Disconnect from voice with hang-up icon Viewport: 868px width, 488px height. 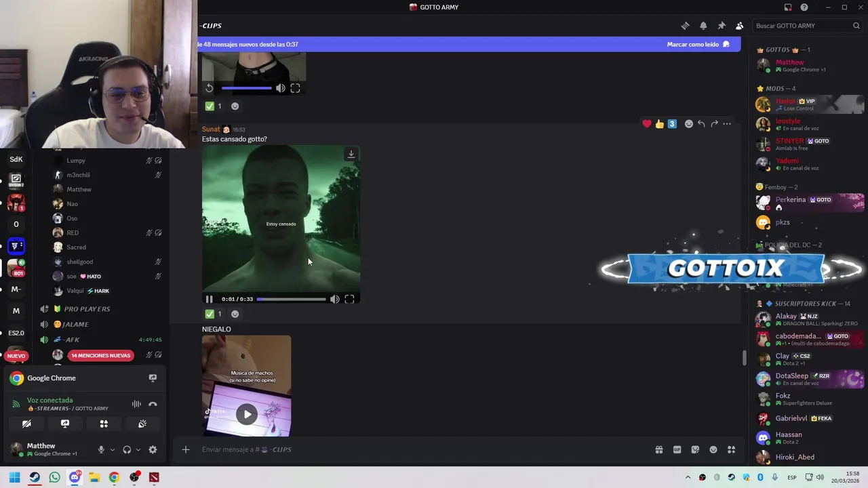click(x=153, y=404)
